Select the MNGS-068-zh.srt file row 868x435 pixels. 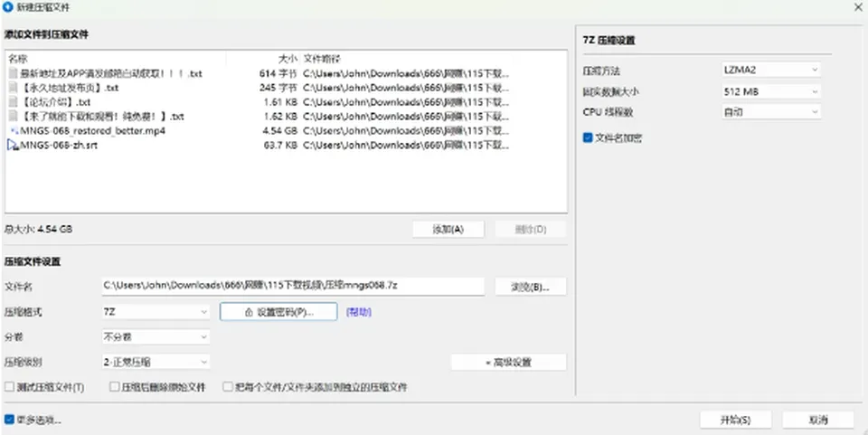click(286, 145)
